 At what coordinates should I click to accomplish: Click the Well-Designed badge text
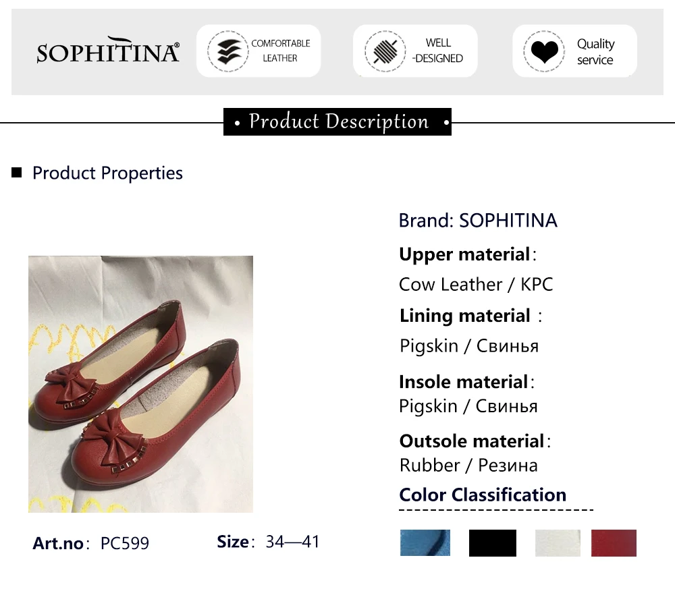pyautogui.click(x=438, y=51)
